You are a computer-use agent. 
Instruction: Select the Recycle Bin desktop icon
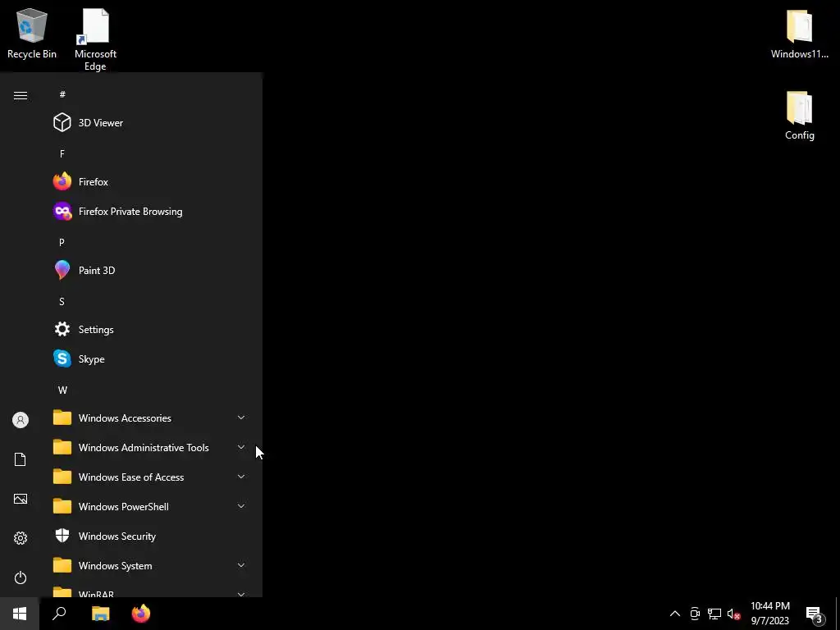click(32, 33)
